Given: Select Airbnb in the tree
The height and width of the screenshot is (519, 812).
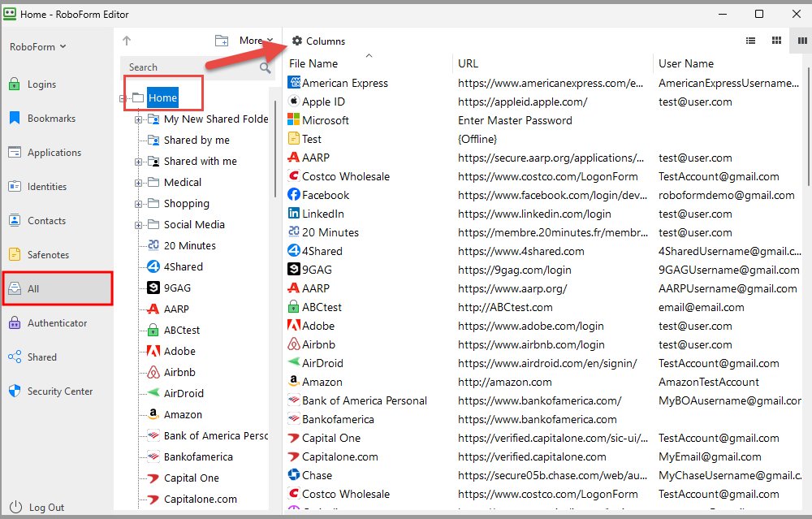Looking at the screenshot, I should (179, 373).
